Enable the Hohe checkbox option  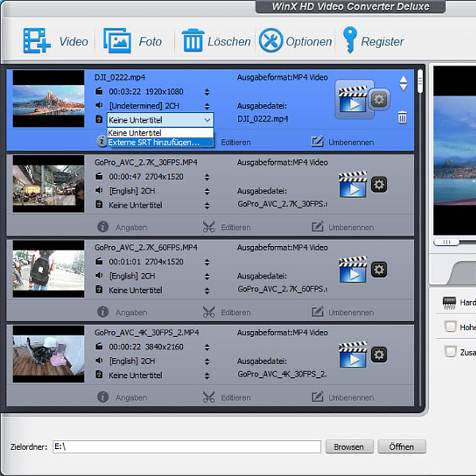pyautogui.click(x=450, y=327)
